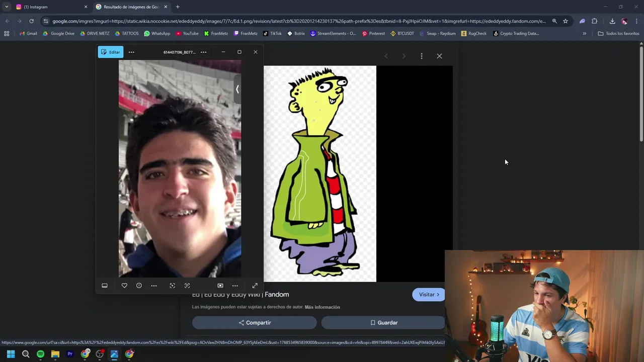
Task: Close the Google image preview panel
Action: point(439,56)
